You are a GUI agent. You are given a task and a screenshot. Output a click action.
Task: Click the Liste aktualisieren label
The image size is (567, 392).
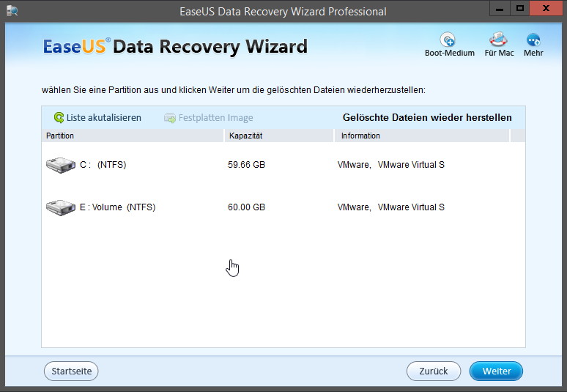104,118
